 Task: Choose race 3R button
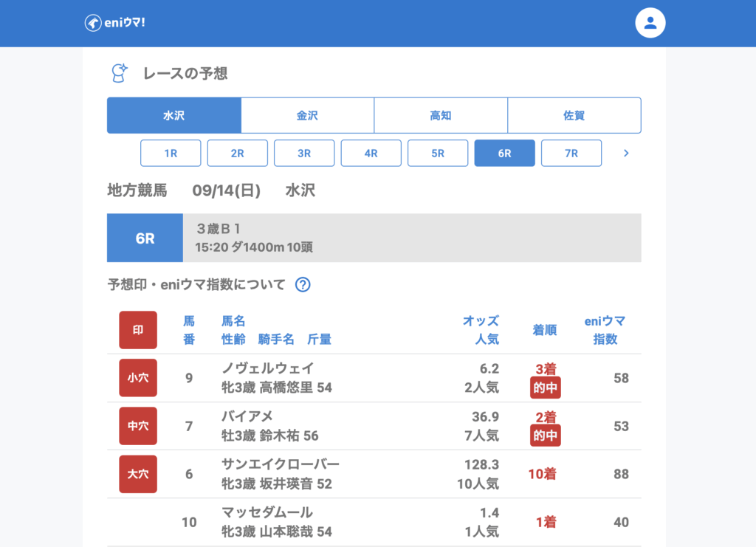(304, 154)
